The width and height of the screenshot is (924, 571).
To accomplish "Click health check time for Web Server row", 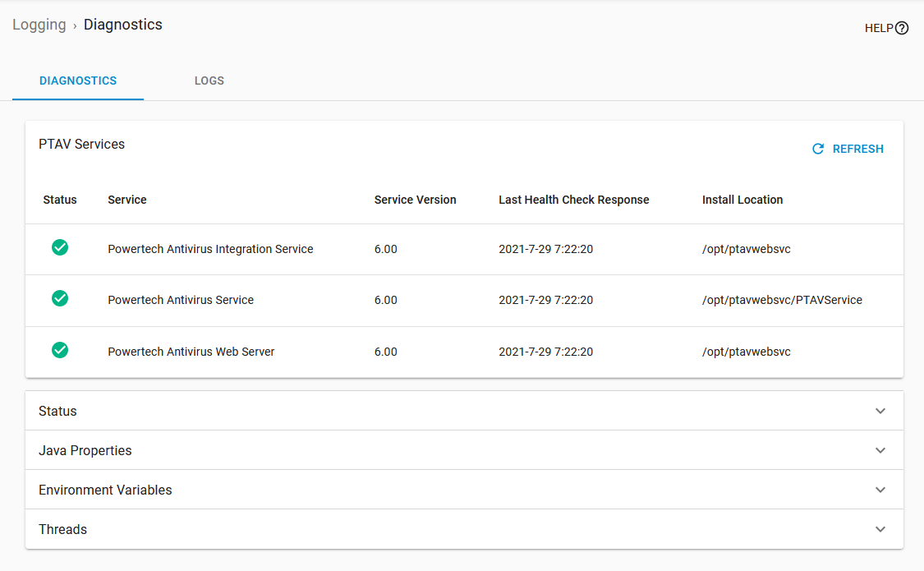I will point(545,352).
